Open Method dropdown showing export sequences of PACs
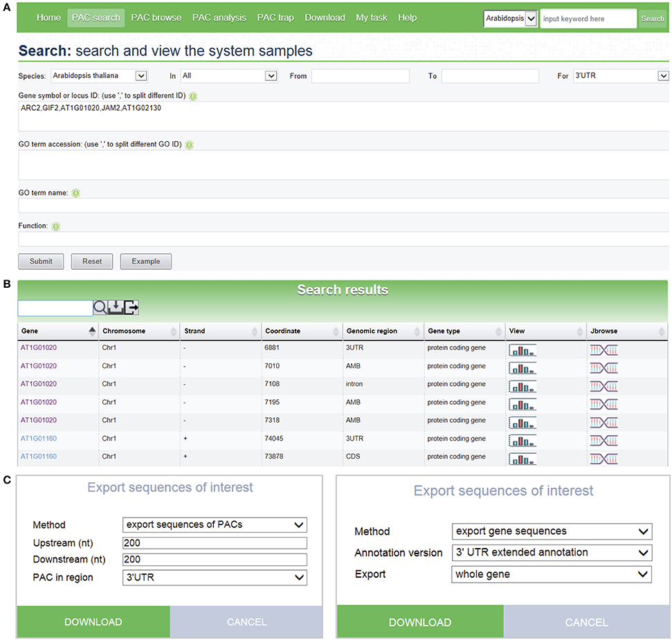Image resolution: width=672 pixels, height=640 pixels. click(215, 524)
